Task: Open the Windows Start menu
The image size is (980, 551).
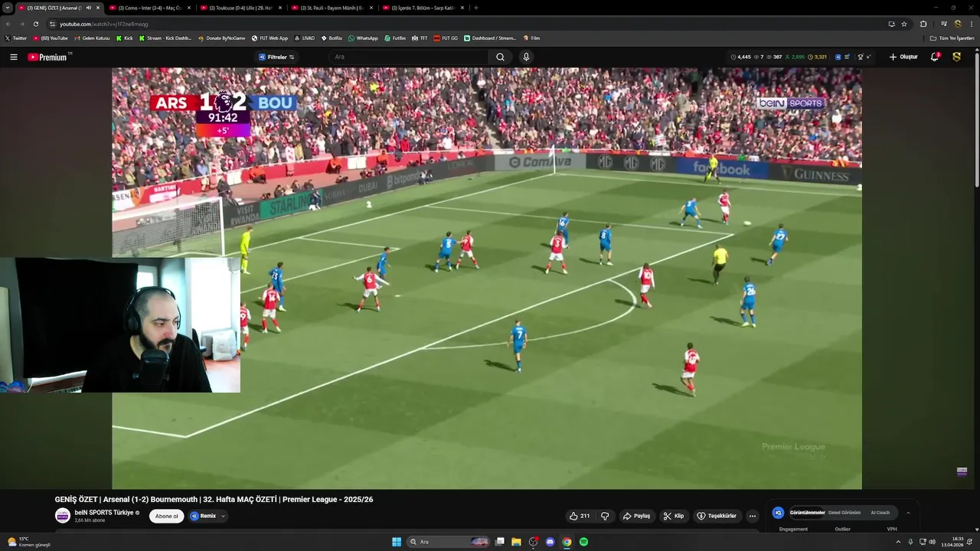Action: [397, 542]
